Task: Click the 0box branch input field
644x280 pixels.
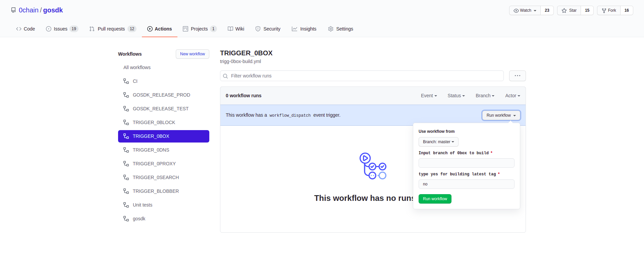Action: click(x=467, y=163)
